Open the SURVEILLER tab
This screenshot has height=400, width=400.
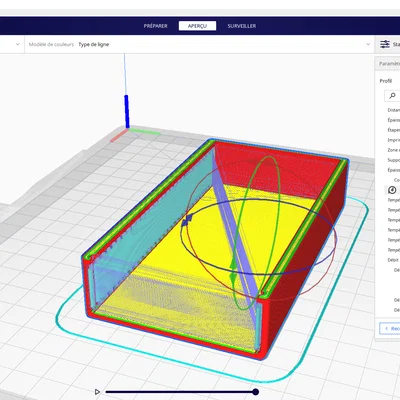pyautogui.click(x=242, y=26)
